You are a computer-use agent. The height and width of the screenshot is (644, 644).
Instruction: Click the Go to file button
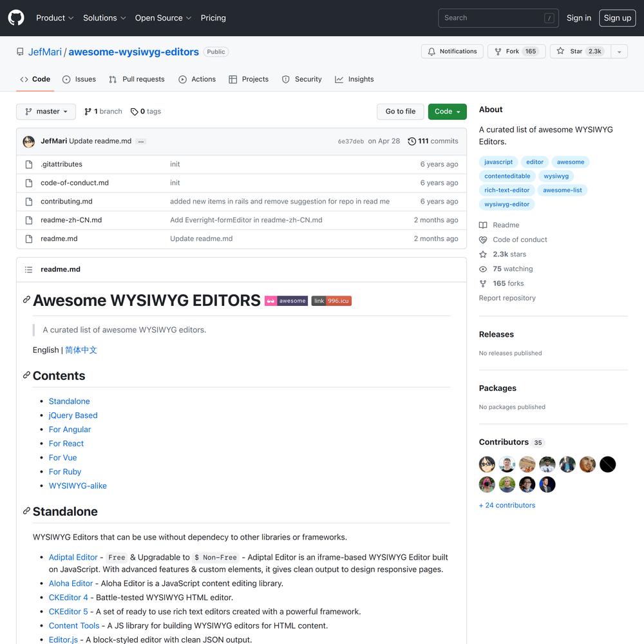pos(400,111)
